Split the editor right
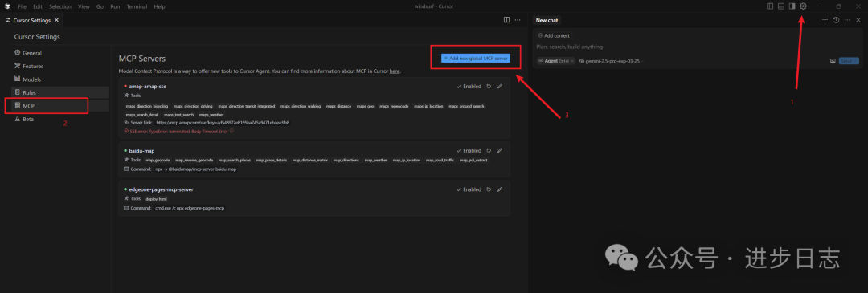 click(x=506, y=20)
